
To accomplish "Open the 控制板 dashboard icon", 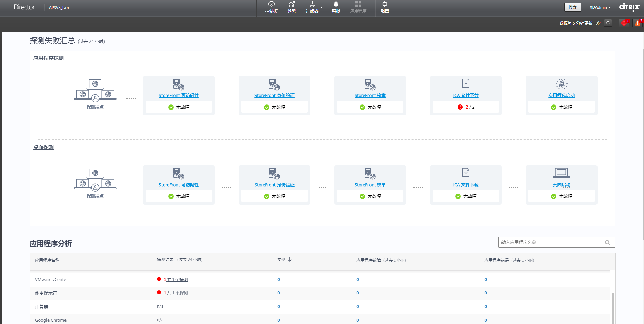I will 271,4.
